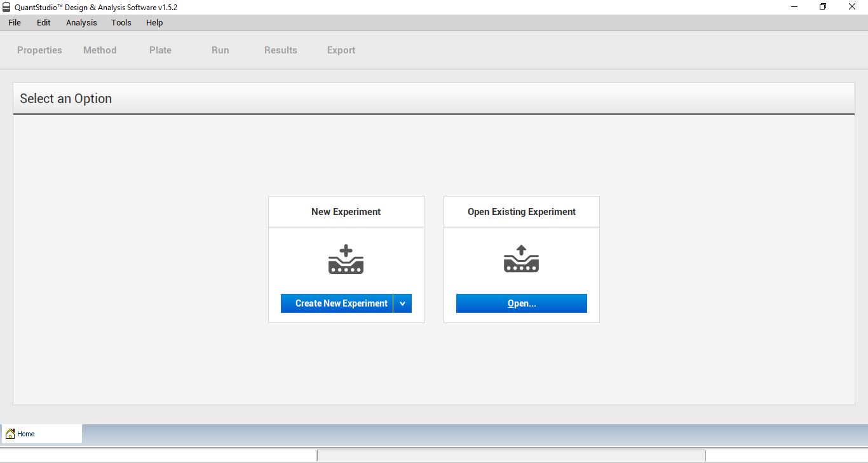The image size is (868, 463).
Task: Open the Help menu
Action: 154,22
